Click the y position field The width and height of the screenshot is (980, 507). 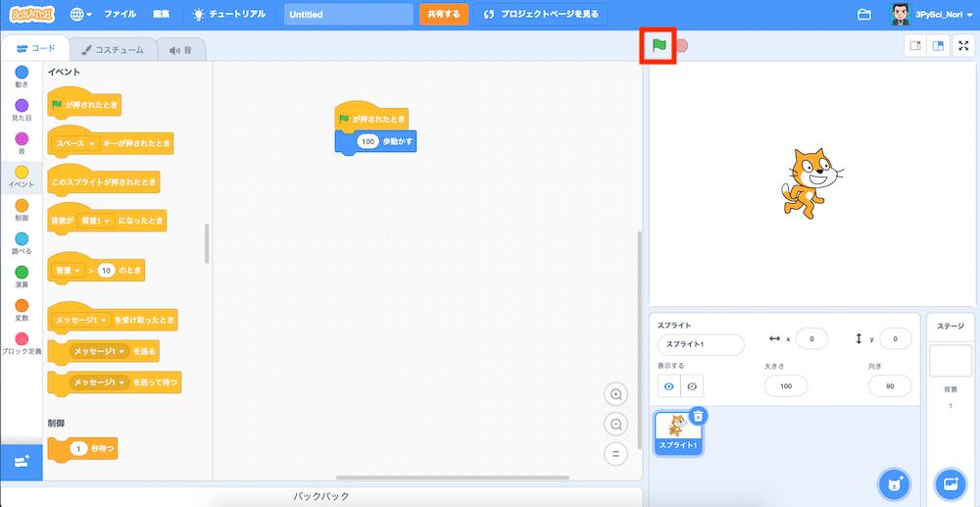tap(895, 339)
